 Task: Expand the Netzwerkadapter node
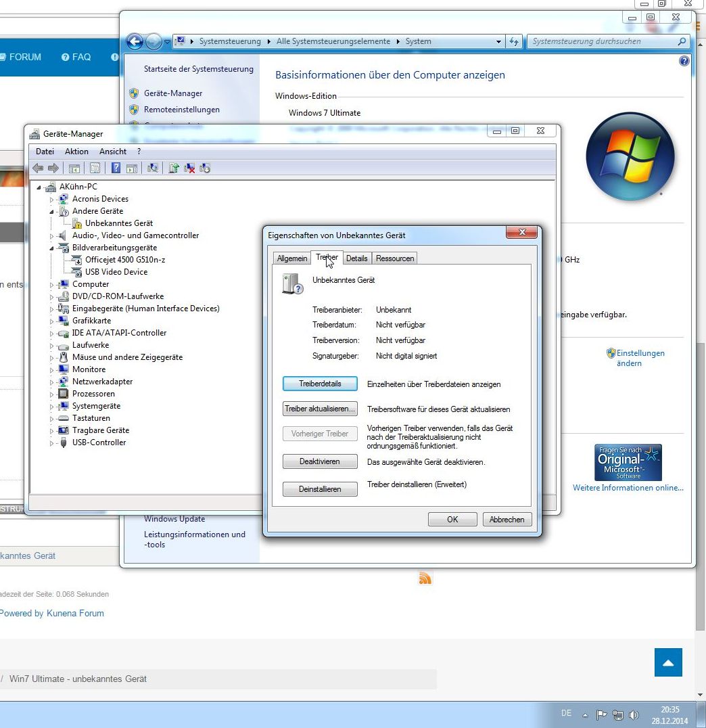[x=51, y=382]
